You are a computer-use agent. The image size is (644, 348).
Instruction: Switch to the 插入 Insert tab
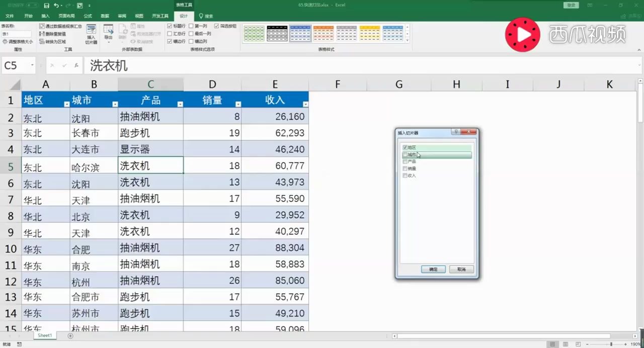[x=45, y=16]
